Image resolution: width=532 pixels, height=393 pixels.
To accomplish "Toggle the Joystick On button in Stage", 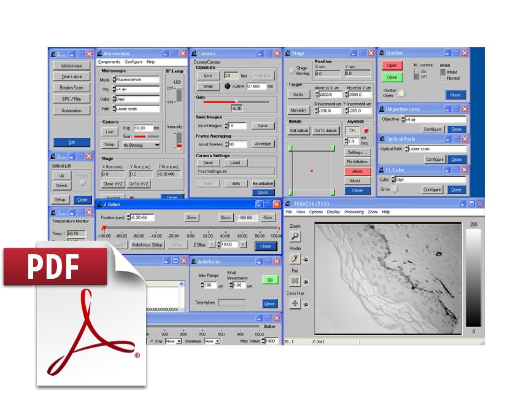I will click(x=352, y=130).
